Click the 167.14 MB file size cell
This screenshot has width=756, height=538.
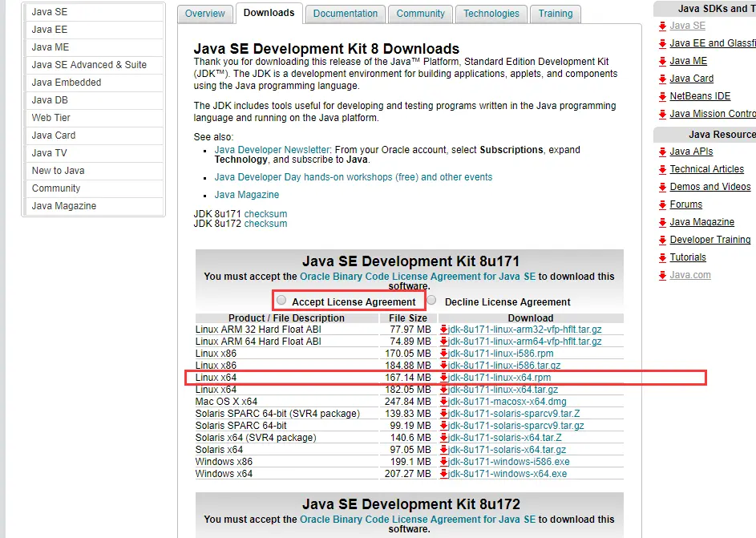408,378
